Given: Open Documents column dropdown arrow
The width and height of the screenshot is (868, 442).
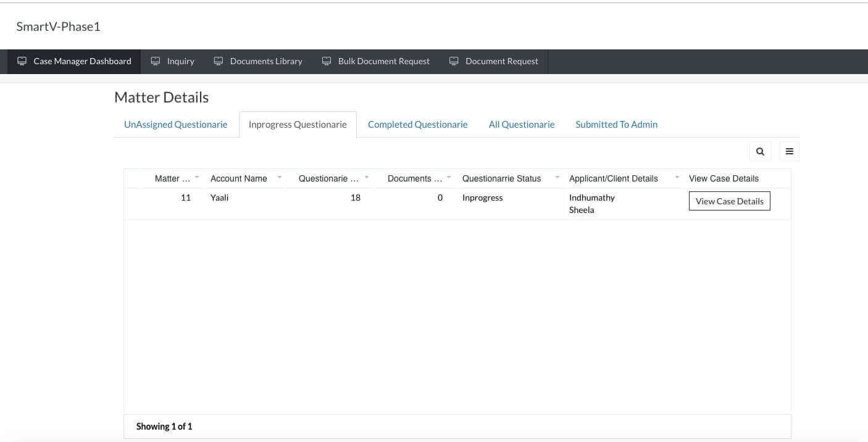Looking at the screenshot, I should pyautogui.click(x=449, y=177).
